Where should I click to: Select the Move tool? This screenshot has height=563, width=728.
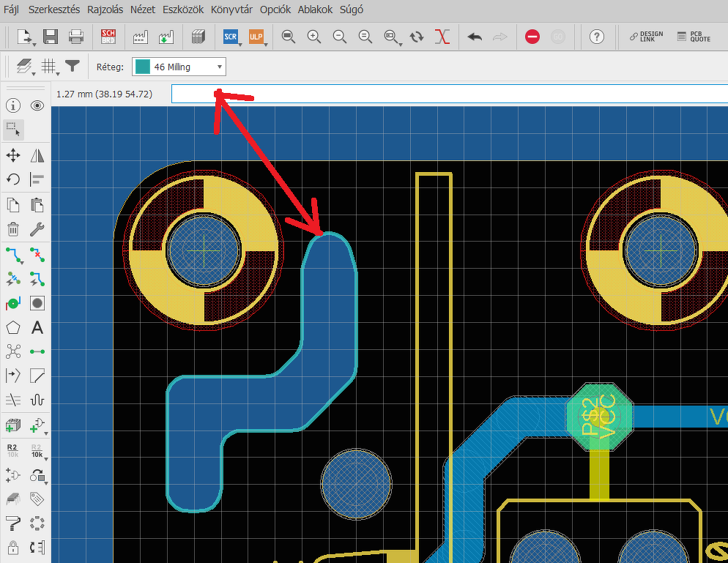click(13, 155)
